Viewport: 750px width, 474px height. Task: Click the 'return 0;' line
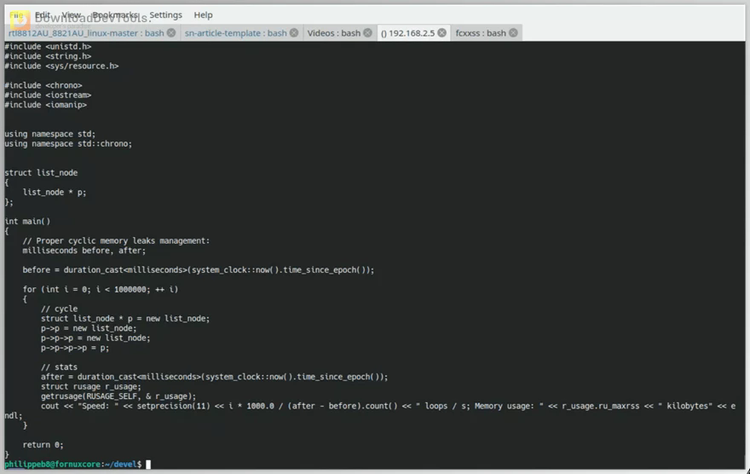tap(43, 445)
